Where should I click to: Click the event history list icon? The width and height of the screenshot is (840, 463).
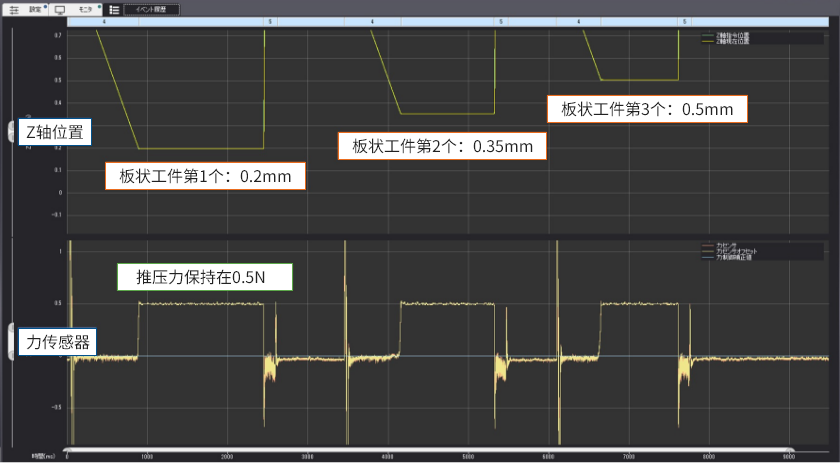[114, 8]
